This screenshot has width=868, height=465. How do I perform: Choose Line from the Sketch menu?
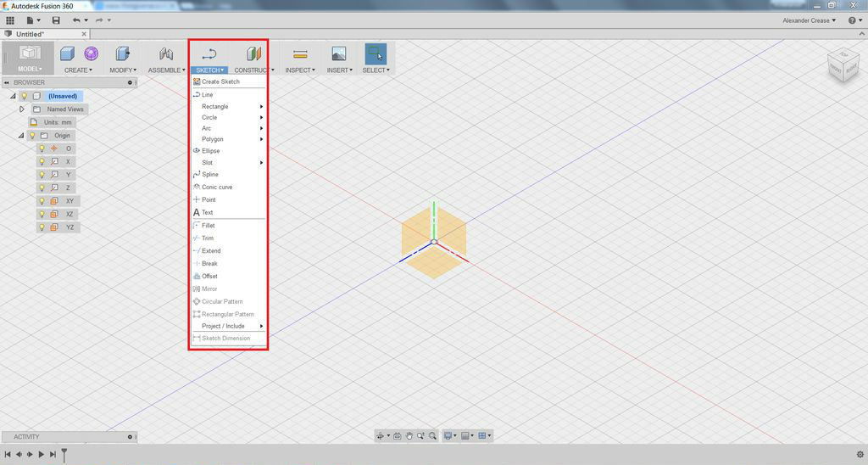tap(228, 95)
